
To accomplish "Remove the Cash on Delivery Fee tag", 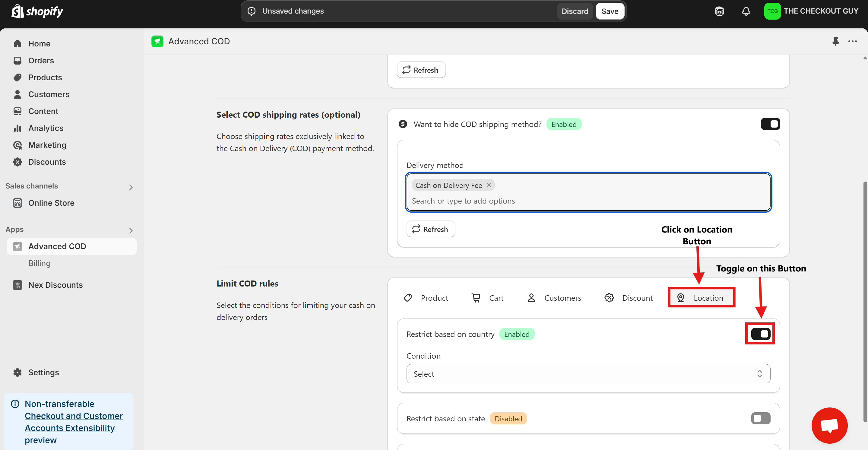I will (489, 185).
